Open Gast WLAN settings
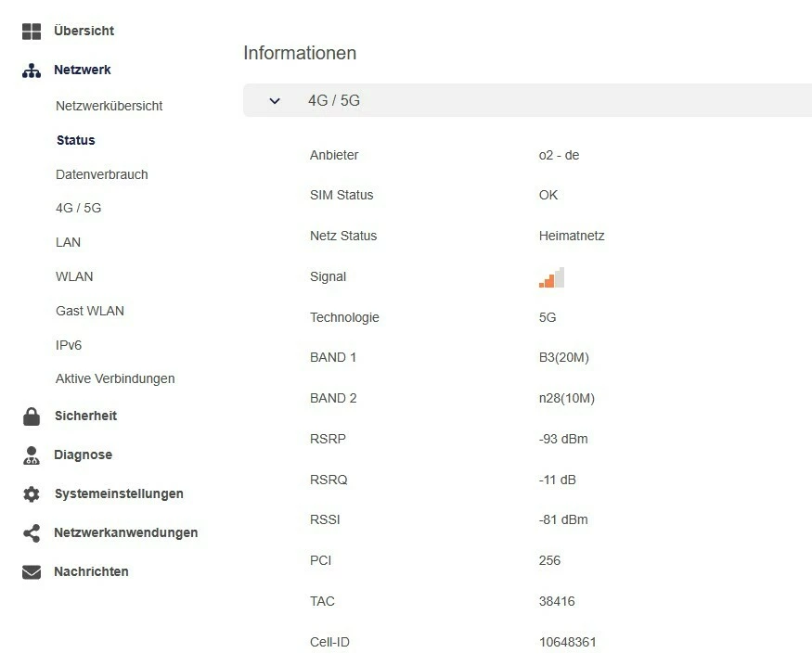This screenshot has height=666, width=812. coord(89,311)
